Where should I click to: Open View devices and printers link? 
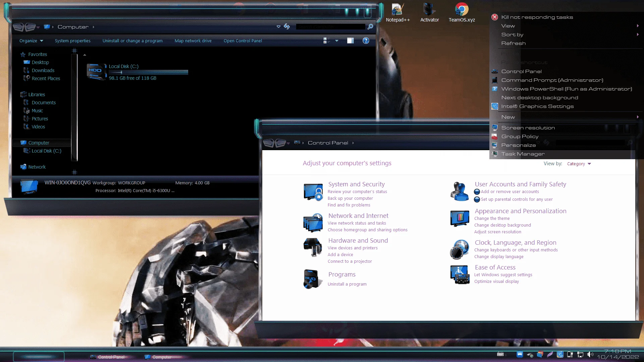tap(353, 248)
